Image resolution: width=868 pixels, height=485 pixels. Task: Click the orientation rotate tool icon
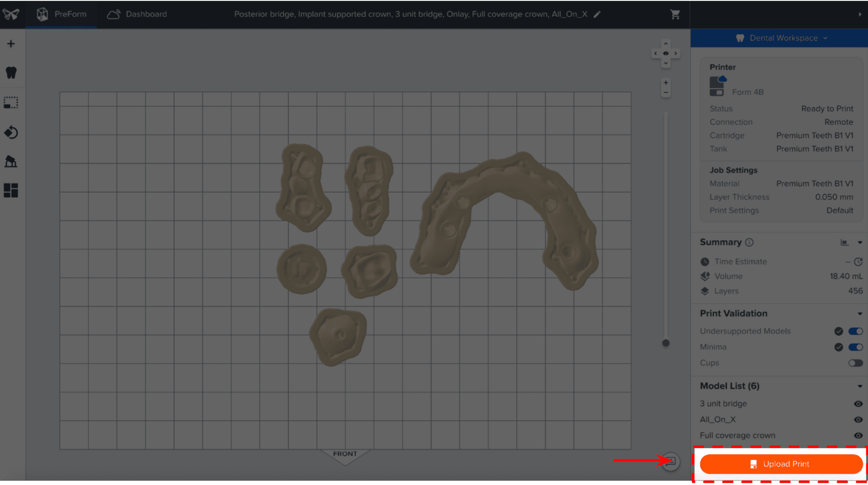pos(11,132)
